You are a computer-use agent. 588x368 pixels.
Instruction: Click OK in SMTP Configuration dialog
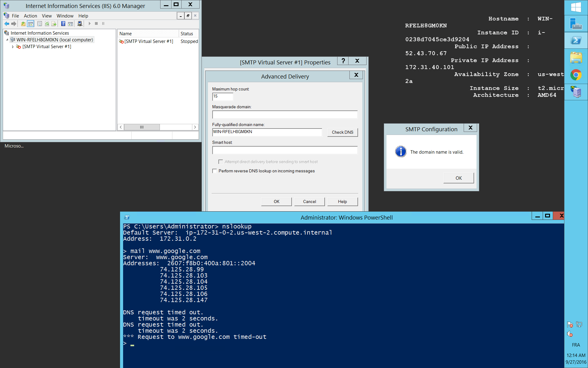pyautogui.click(x=458, y=178)
